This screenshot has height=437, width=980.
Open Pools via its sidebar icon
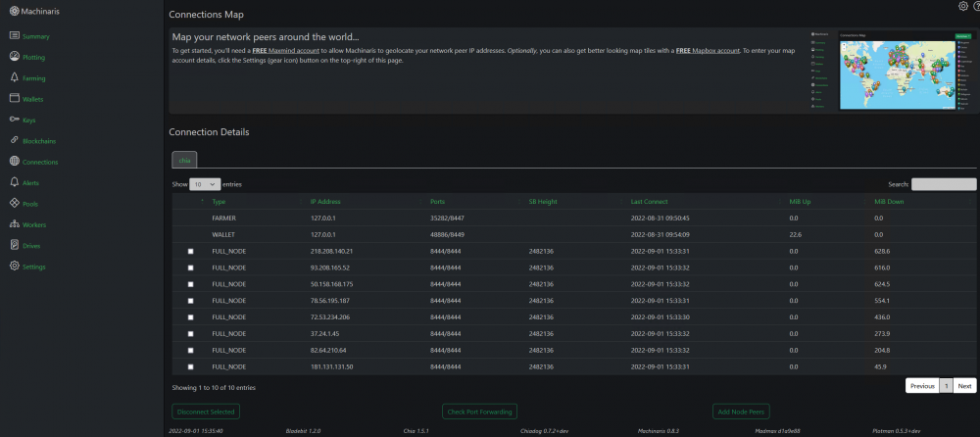coord(15,203)
